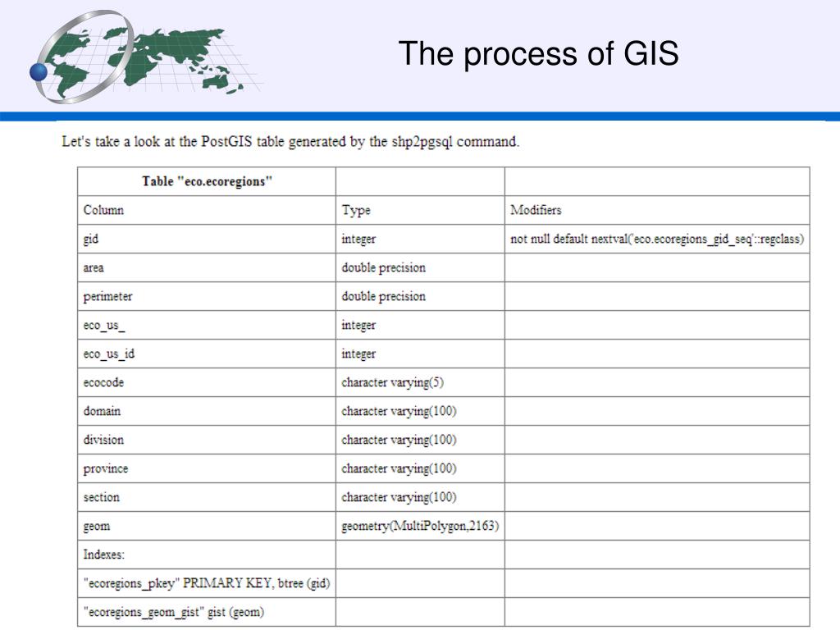Select the 'ecocode' column name cell
This screenshot has width=840, height=630.
(x=207, y=382)
